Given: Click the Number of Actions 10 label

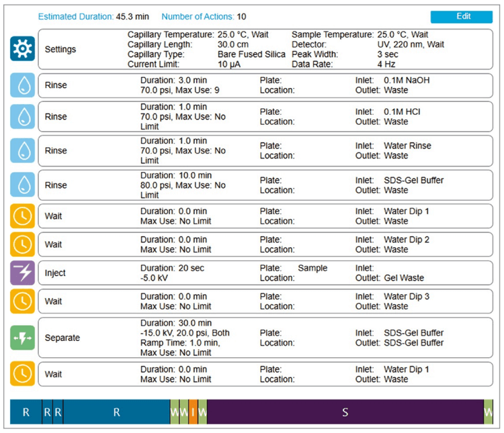Looking at the screenshot, I should (x=204, y=17).
